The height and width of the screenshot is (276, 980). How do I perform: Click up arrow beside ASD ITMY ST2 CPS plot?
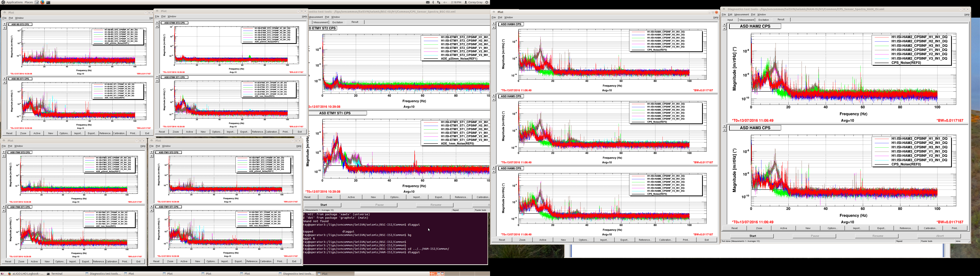(x=152, y=156)
